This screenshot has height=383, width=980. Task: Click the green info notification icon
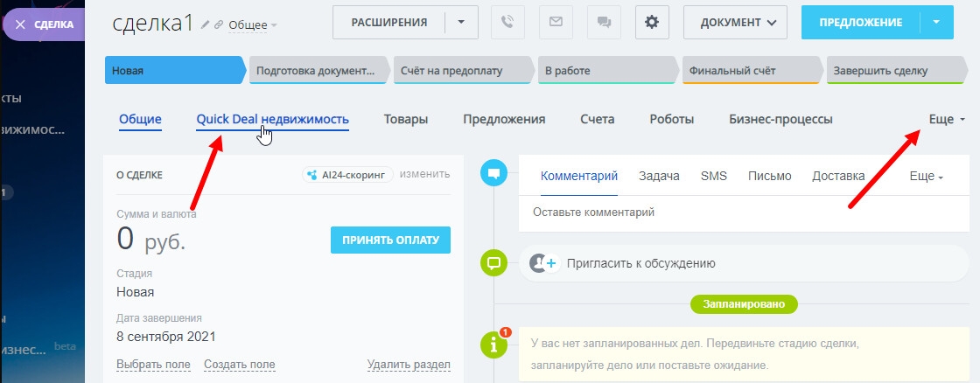coord(494,345)
